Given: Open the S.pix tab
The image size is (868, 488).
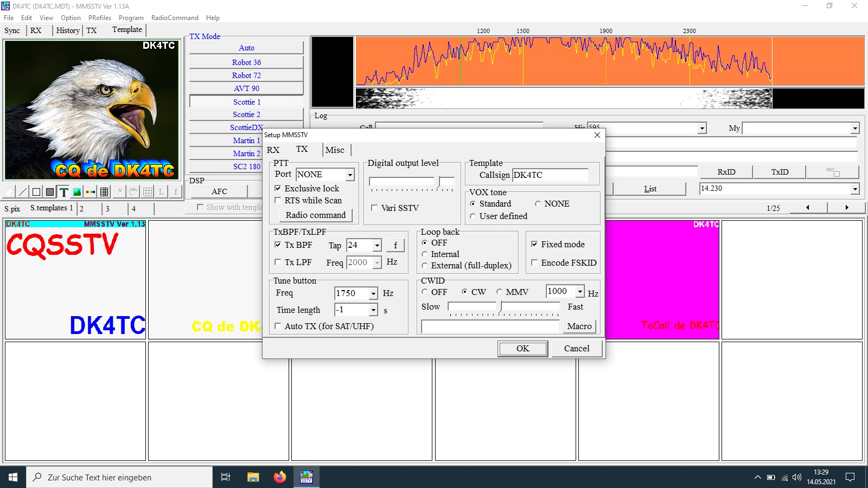Looking at the screenshot, I should click(12, 209).
